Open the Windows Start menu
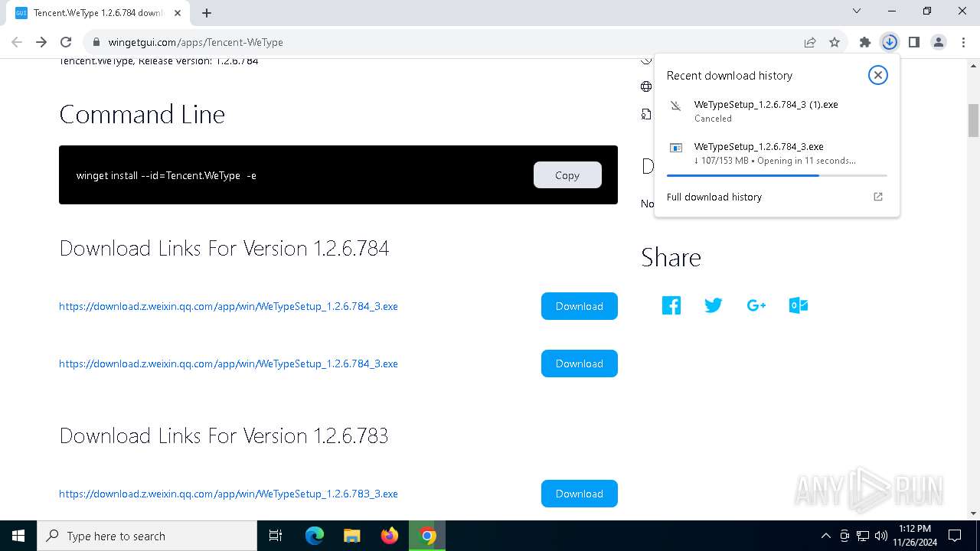980x551 pixels. [x=18, y=536]
